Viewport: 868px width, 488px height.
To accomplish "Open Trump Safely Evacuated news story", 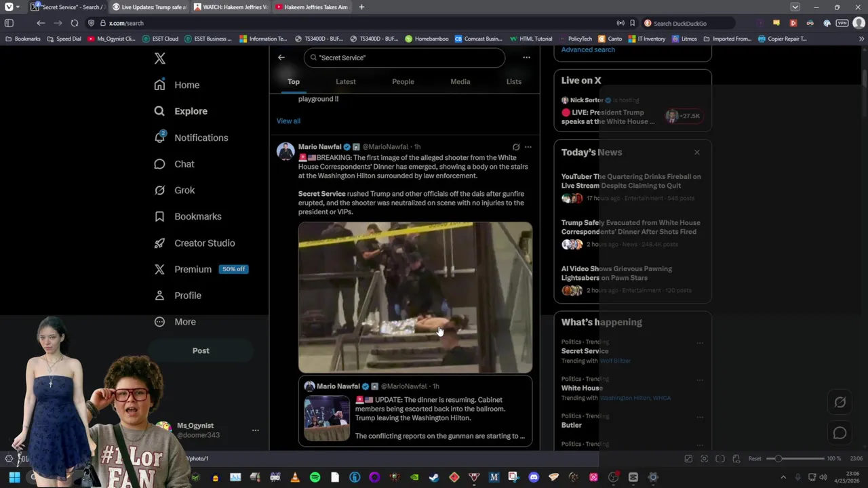I will pyautogui.click(x=632, y=233).
